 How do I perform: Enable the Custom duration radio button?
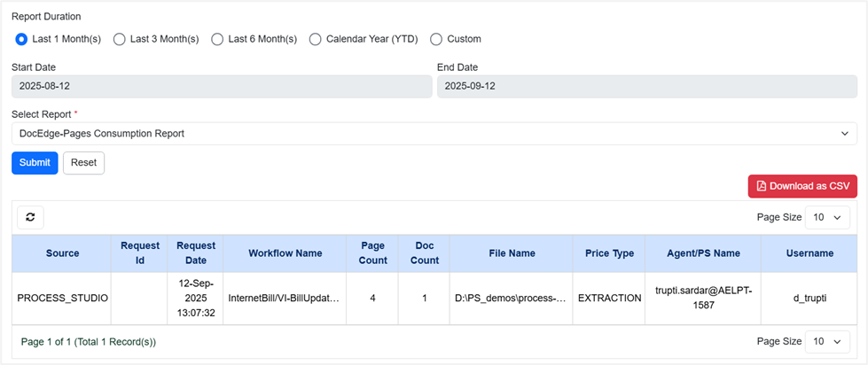[x=436, y=39]
